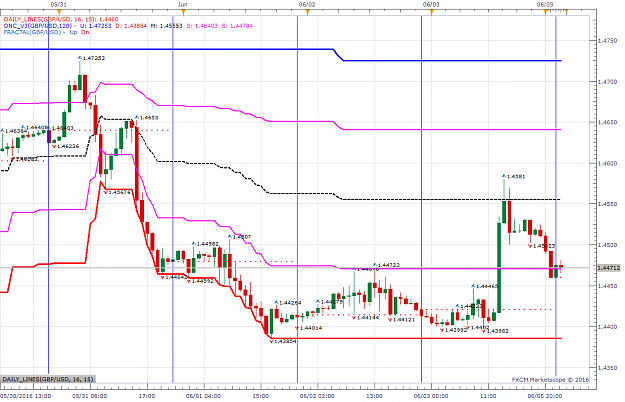Click the 1.4600 price axis label
Image resolution: width=625 pixels, height=402 pixels.
pos(608,163)
